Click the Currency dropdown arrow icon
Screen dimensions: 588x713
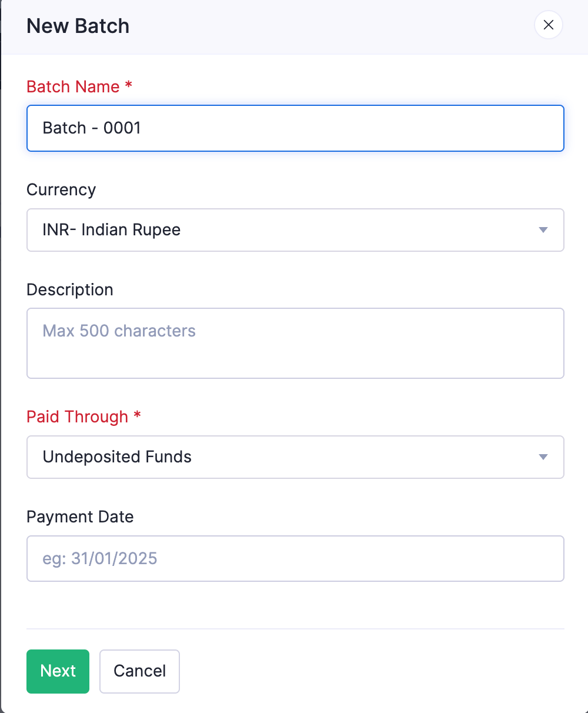point(543,230)
